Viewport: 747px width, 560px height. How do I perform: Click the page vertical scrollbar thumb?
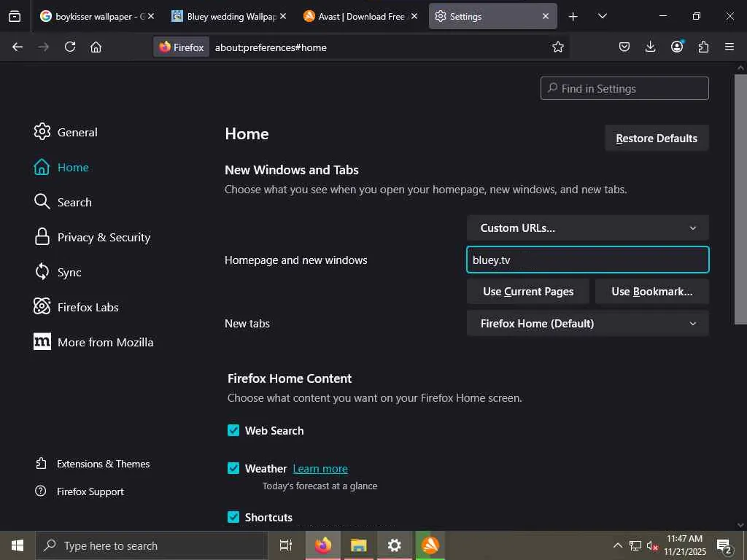[x=740, y=199]
